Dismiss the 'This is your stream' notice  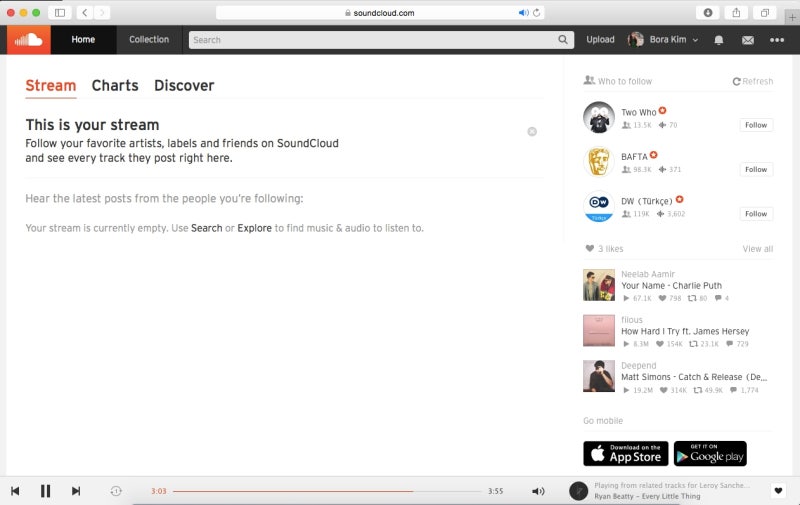(x=532, y=132)
